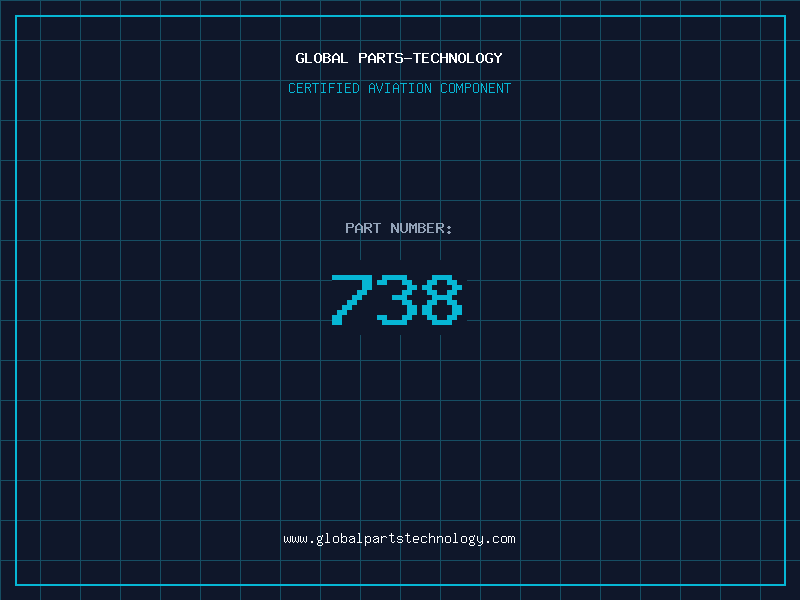The image size is (800, 600).
Task: Click the digit 7 in part number
Action: pos(352,300)
